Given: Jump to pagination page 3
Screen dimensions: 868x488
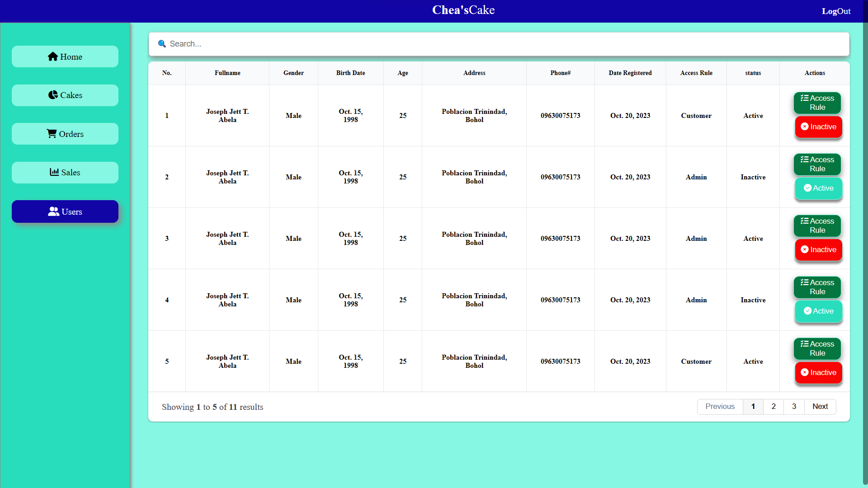Looking at the screenshot, I should [x=794, y=407].
